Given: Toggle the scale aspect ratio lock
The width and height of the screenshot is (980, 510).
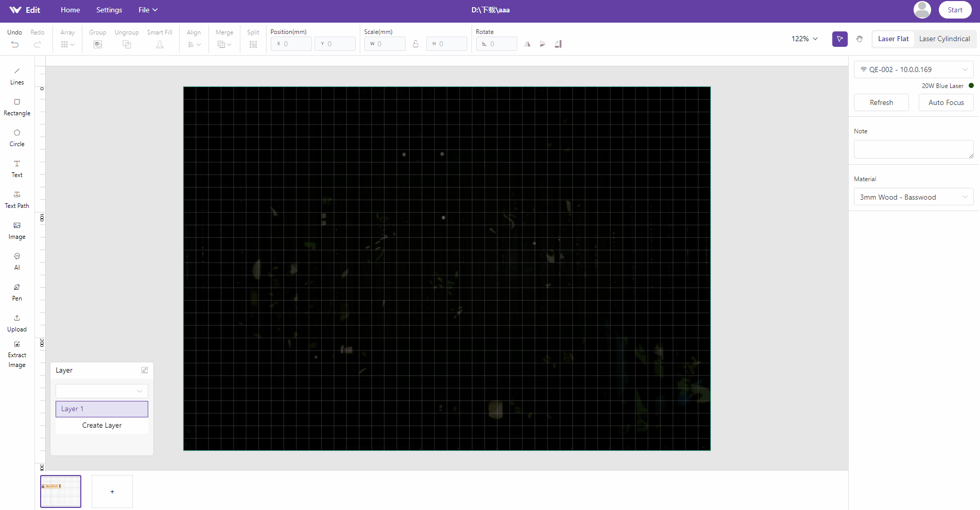Looking at the screenshot, I should coord(415,44).
